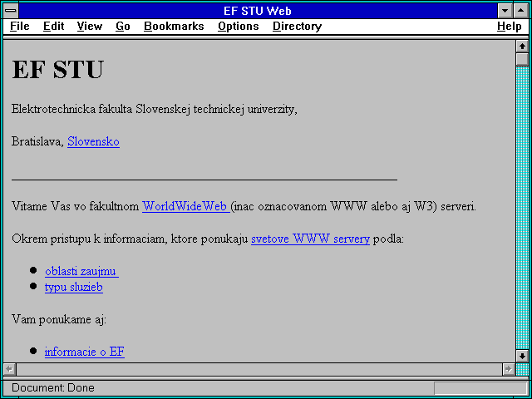This screenshot has height=399, width=532.
Task: Open the View menu
Action: (x=90, y=27)
